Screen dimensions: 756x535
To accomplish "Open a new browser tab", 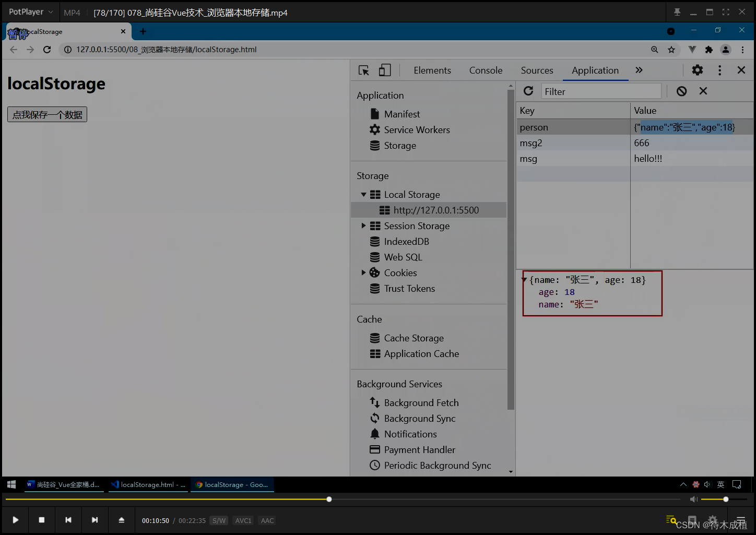I will point(143,31).
